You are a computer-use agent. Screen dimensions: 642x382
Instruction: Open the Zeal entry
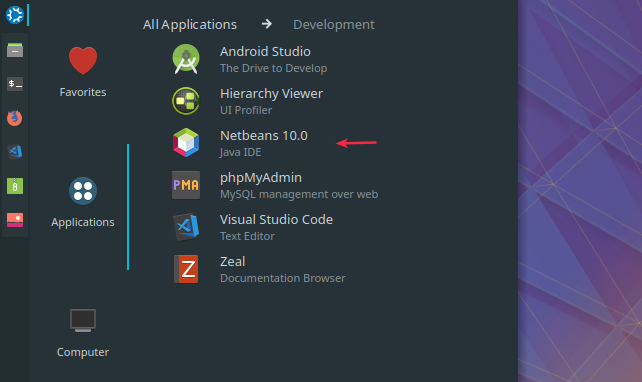click(233, 262)
